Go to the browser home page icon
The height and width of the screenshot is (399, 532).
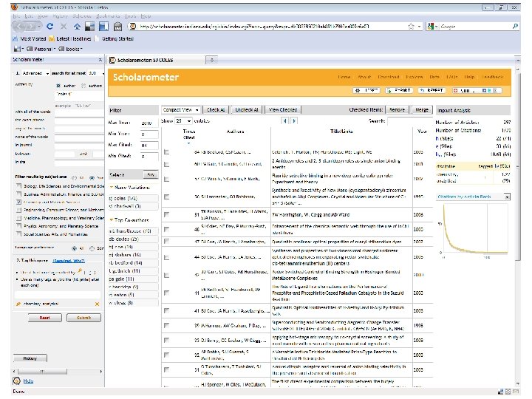click(77, 26)
